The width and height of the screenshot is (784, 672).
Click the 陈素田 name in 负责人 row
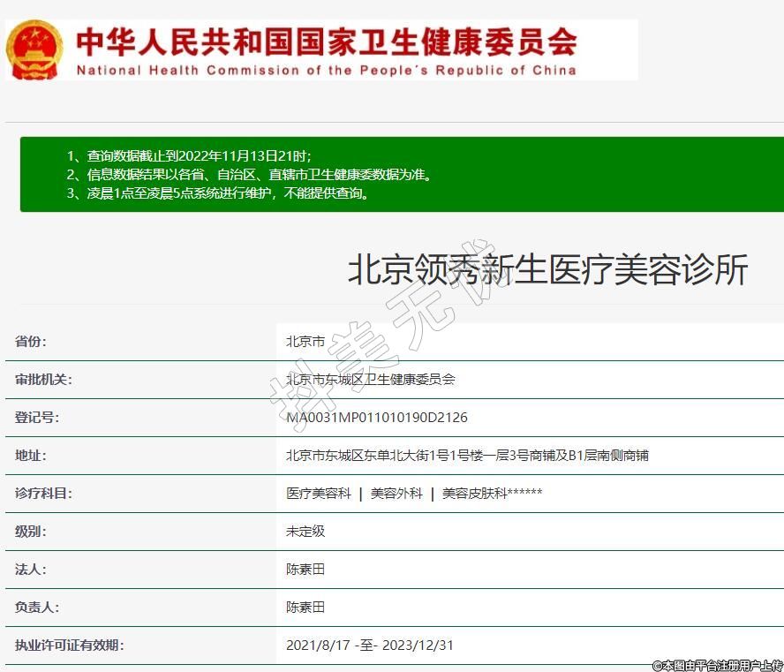305,608
